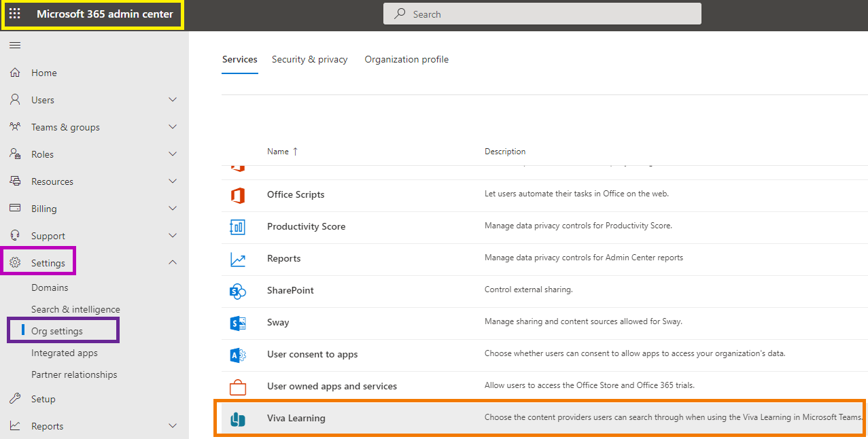Image resolution: width=868 pixels, height=439 pixels.
Task: Click the search magnifier icon
Action: click(x=400, y=14)
